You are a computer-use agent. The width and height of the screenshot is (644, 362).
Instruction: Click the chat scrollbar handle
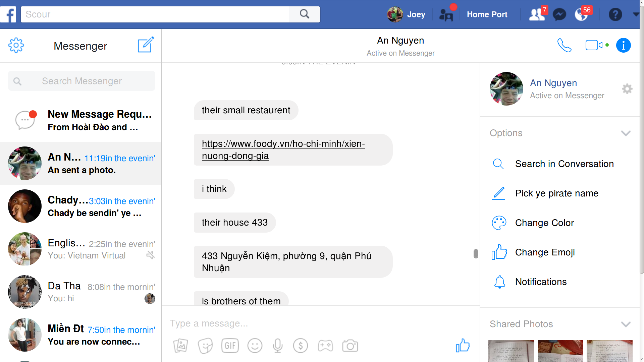(x=476, y=254)
